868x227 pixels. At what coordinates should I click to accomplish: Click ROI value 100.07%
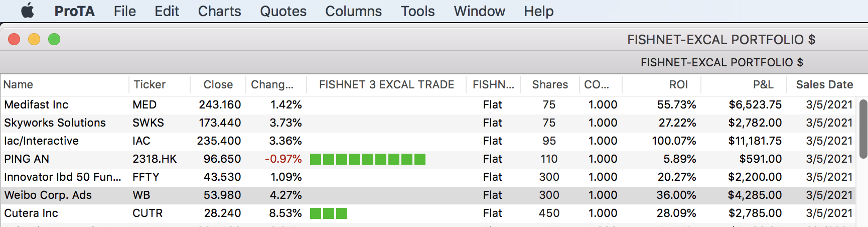click(x=674, y=141)
